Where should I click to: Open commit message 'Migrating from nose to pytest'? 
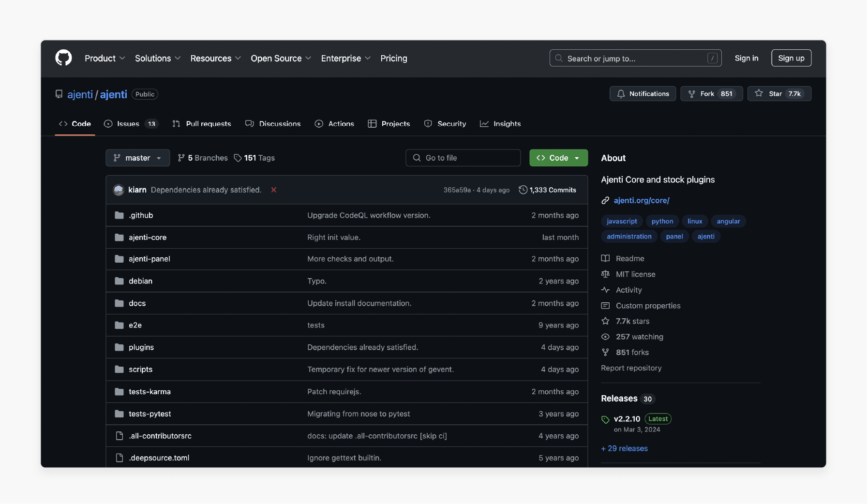tap(359, 414)
